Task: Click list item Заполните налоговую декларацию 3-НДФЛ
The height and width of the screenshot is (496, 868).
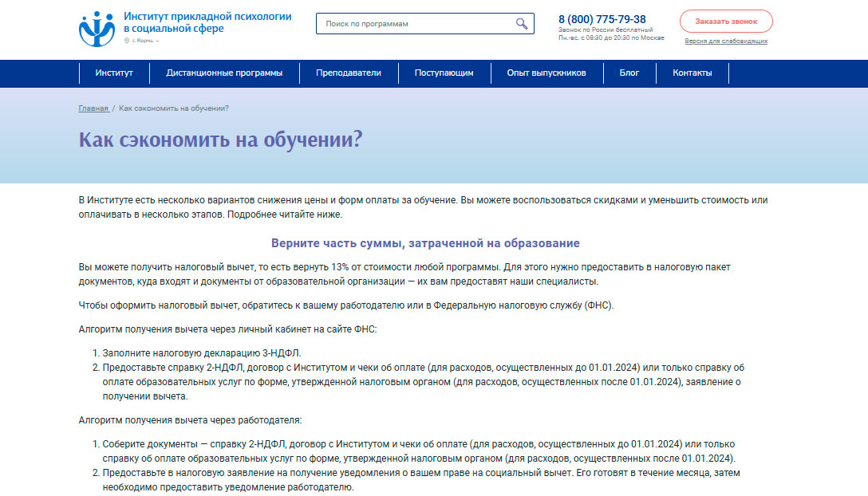Action: (202, 353)
